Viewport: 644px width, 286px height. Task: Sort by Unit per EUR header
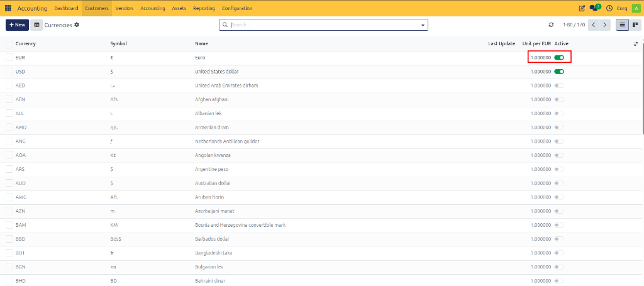536,43
